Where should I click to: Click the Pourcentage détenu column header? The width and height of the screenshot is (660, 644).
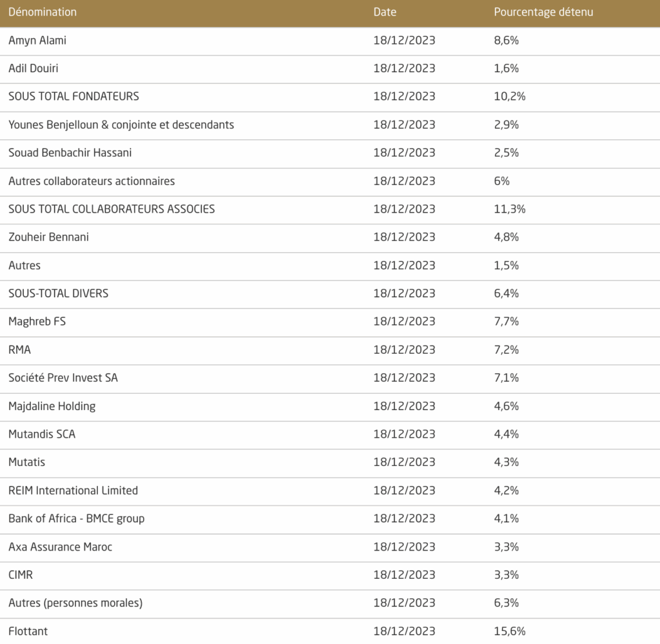(x=543, y=12)
